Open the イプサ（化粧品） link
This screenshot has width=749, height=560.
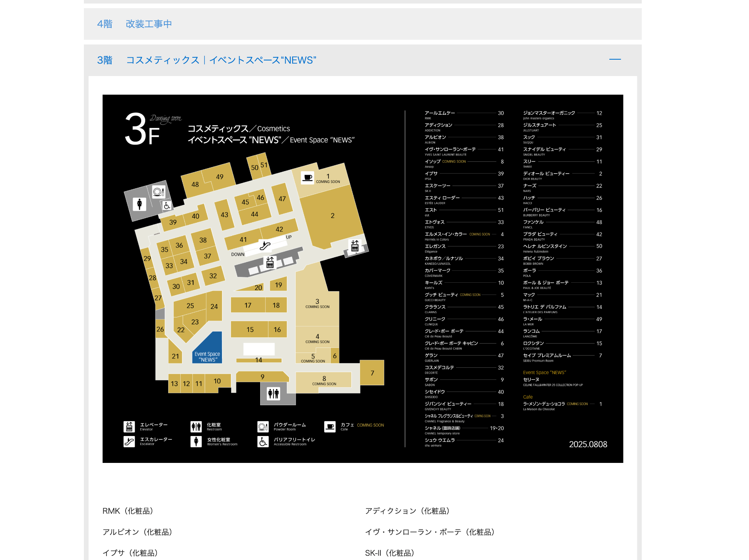tap(130, 553)
